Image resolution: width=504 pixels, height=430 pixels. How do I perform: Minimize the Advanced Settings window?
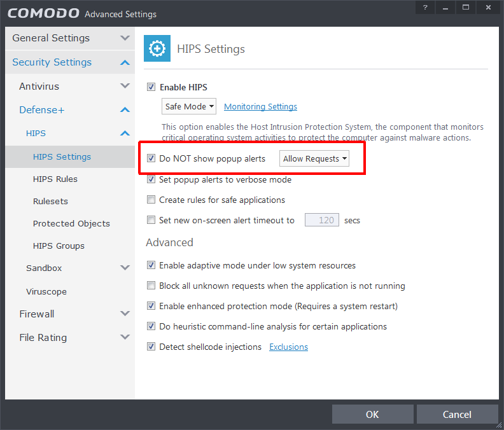(445, 7)
